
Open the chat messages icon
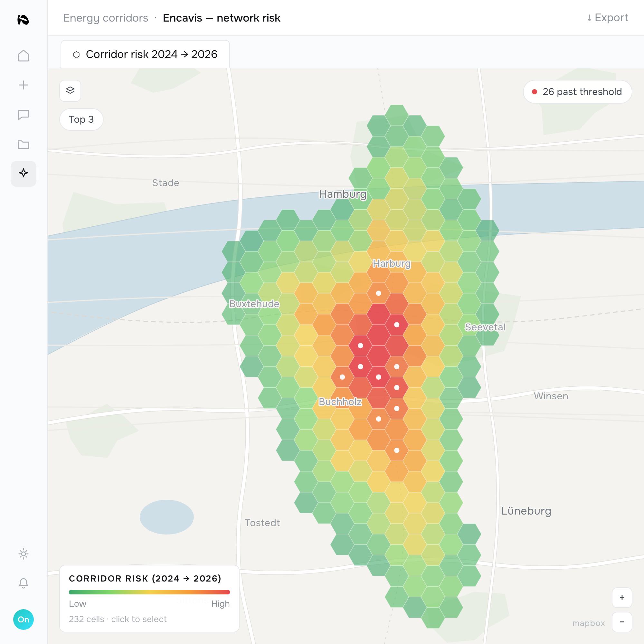[23, 115]
